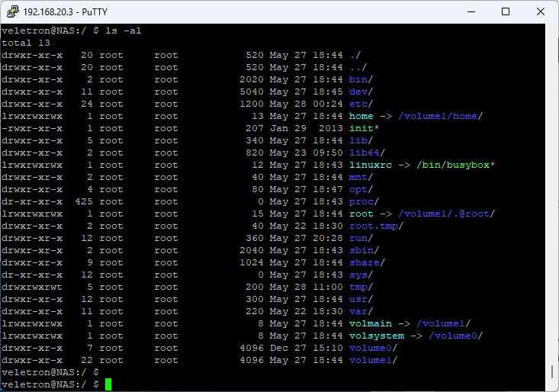Click the 'Jan 29 2013' date of init
Image resolution: width=559 pixels, height=392 pixels.
point(307,128)
